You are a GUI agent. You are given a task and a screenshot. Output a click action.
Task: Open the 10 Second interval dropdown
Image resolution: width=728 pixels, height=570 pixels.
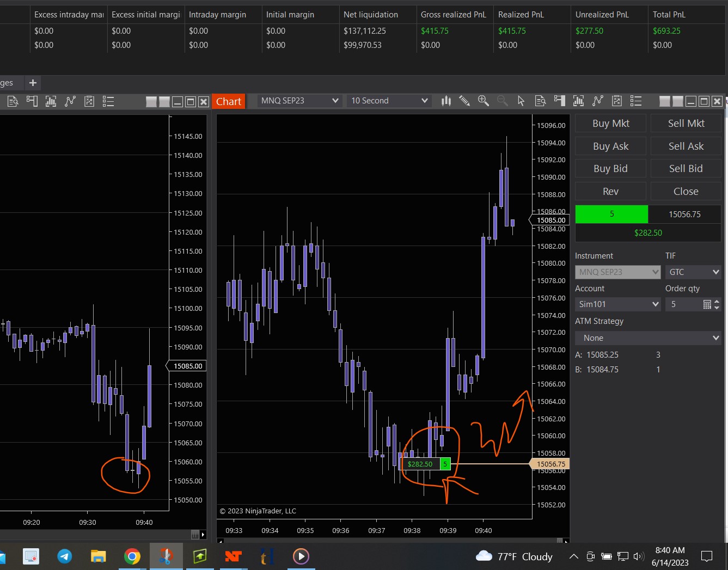point(389,101)
